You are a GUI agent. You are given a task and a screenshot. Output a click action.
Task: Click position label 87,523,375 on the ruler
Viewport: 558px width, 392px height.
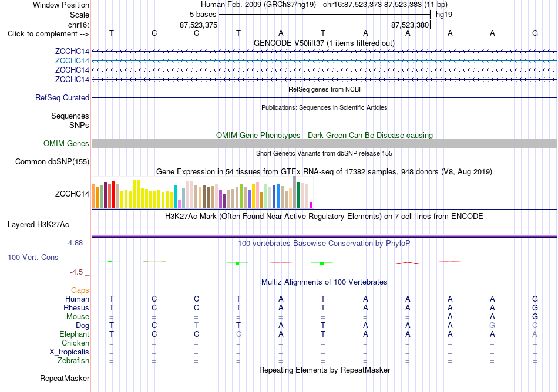click(x=198, y=25)
